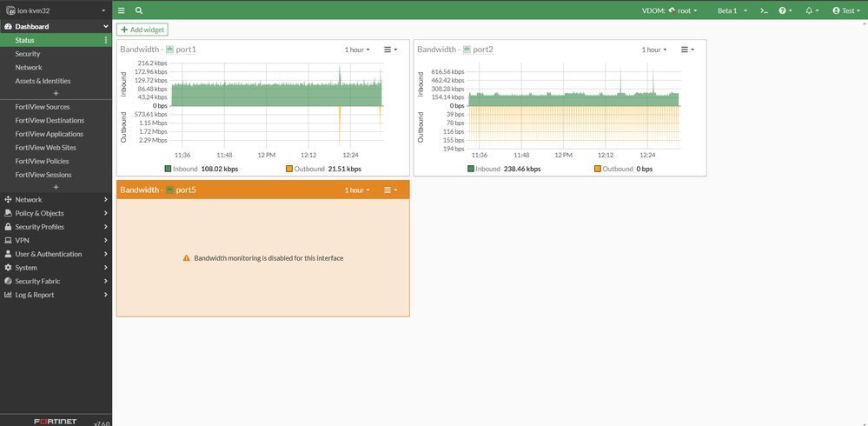Open the help question mark menu
Screen dimensions: 868x426
tap(785, 10)
